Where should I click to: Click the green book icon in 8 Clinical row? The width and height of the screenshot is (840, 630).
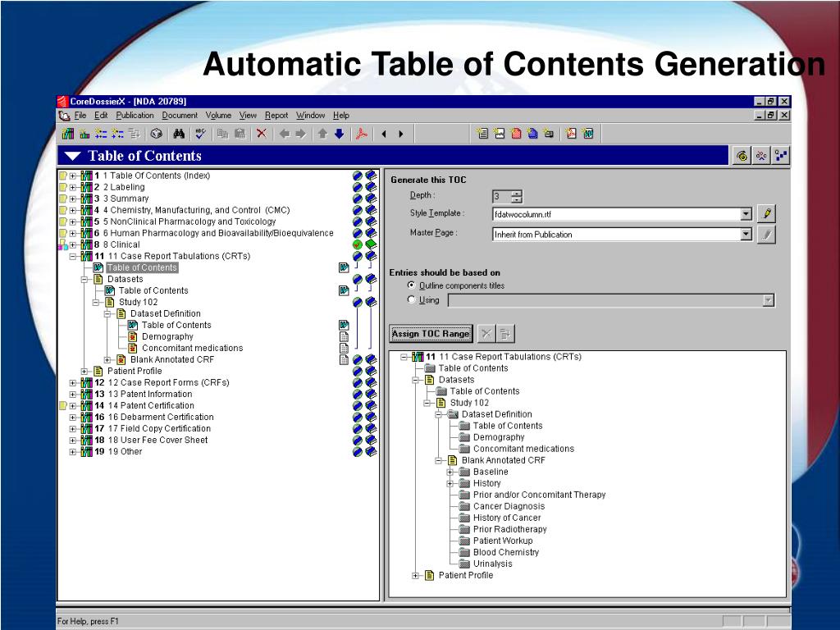point(371,244)
